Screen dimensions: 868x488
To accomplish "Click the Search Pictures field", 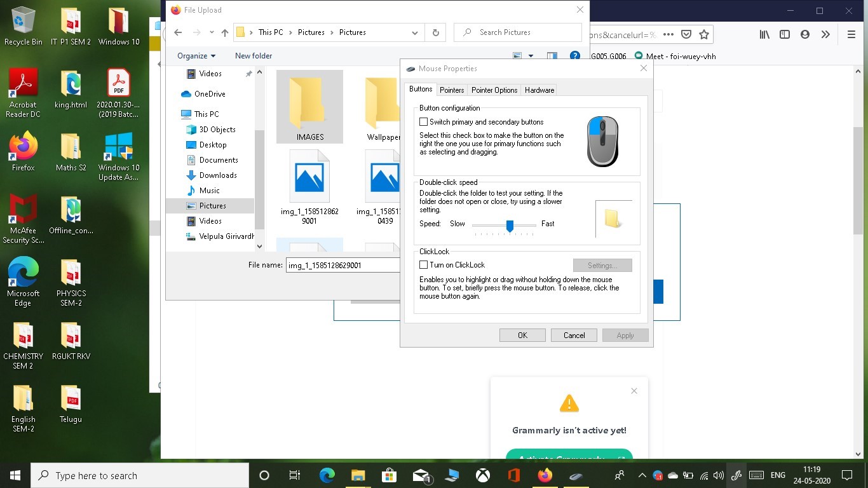I will (x=518, y=32).
